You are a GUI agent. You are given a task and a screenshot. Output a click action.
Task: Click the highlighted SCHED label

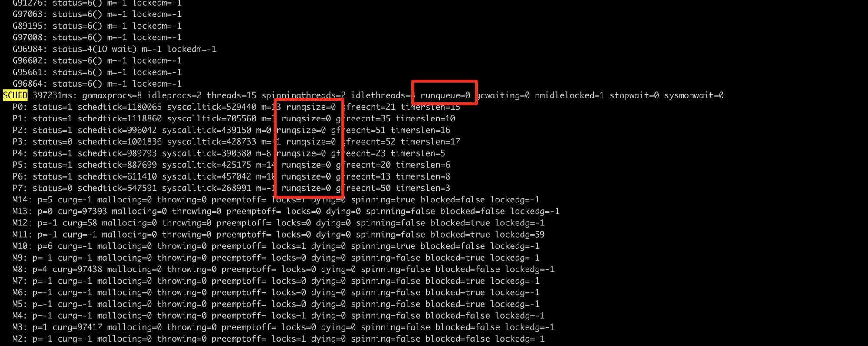coord(15,95)
